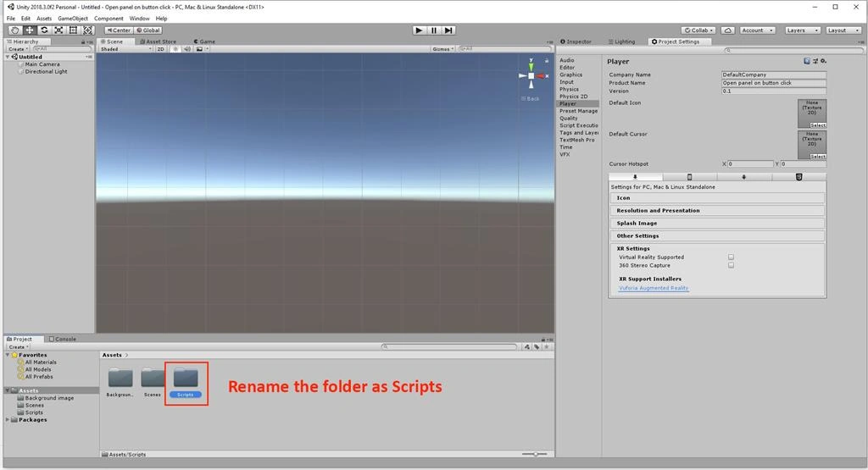This screenshot has height=470, width=868.
Task: Toggle scene lighting sun icon
Action: click(176, 49)
